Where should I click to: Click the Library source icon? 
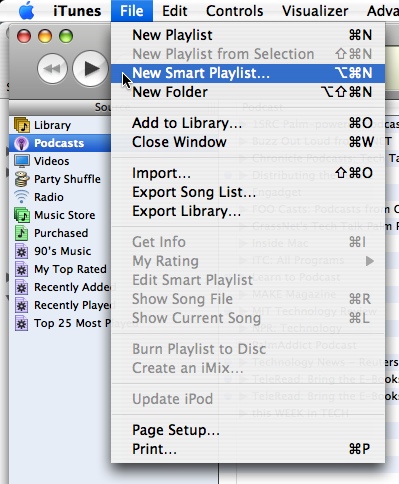(22, 125)
